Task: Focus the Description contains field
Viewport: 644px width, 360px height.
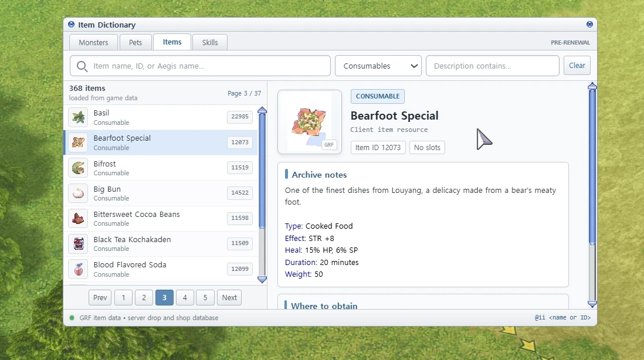Action: click(x=493, y=66)
